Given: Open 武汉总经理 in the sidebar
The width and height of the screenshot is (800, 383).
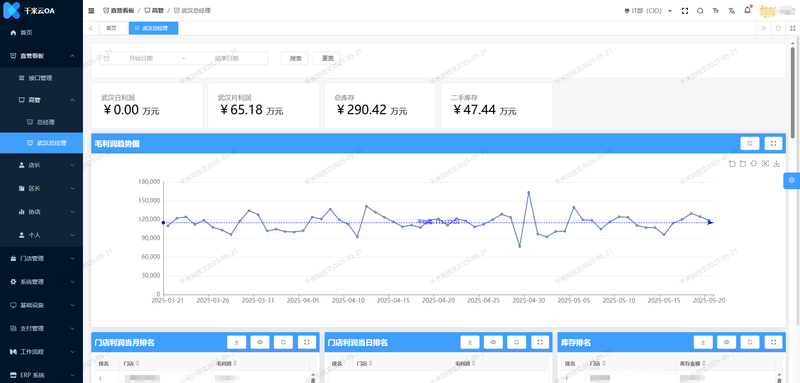Looking at the screenshot, I should [41, 143].
